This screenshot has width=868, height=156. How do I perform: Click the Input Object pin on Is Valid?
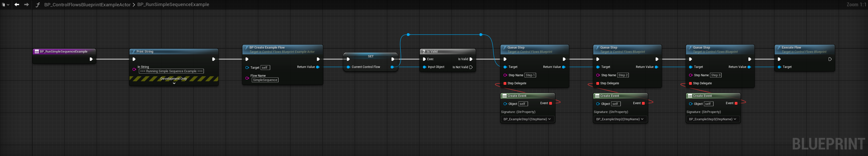(x=424, y=67)
